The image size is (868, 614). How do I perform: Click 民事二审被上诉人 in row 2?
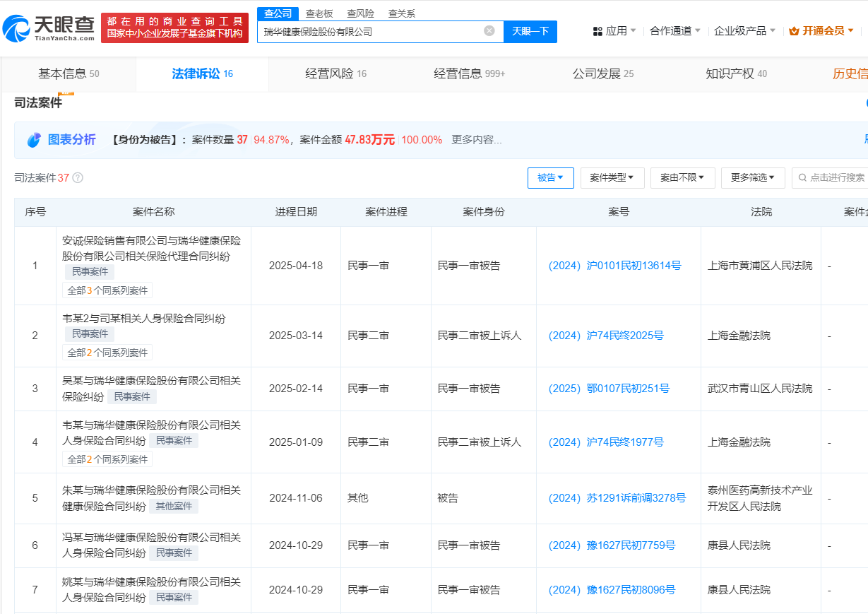[480, 336]
